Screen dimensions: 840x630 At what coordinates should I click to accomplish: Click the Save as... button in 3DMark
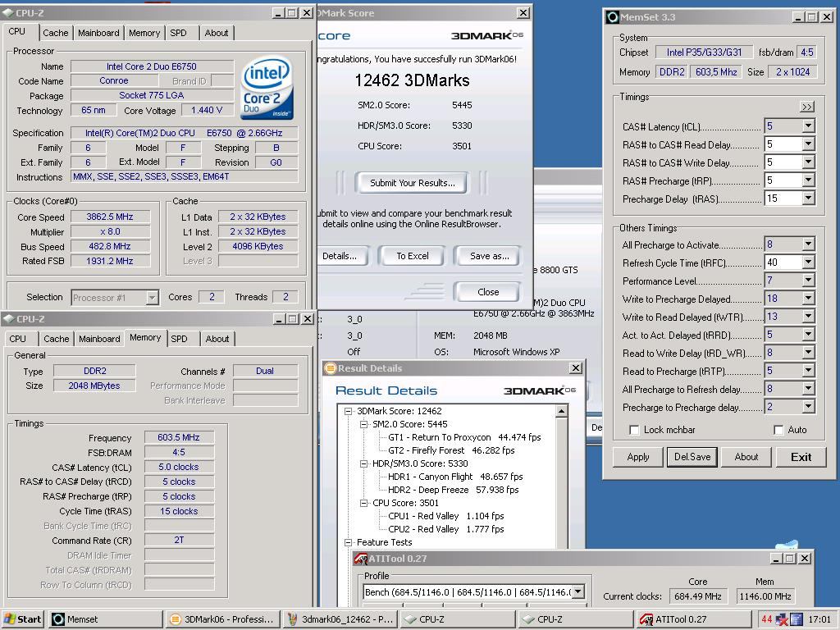[489, 256]
